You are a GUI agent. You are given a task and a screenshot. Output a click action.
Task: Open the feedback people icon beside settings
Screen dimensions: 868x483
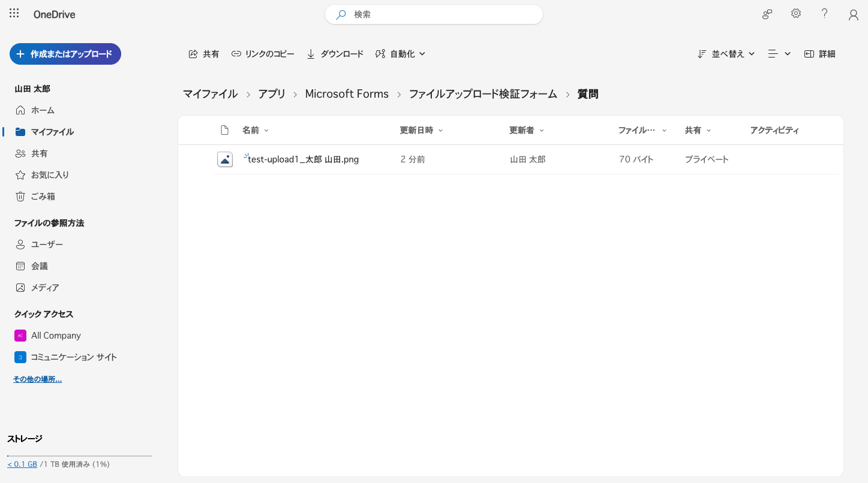coord(767,14)
